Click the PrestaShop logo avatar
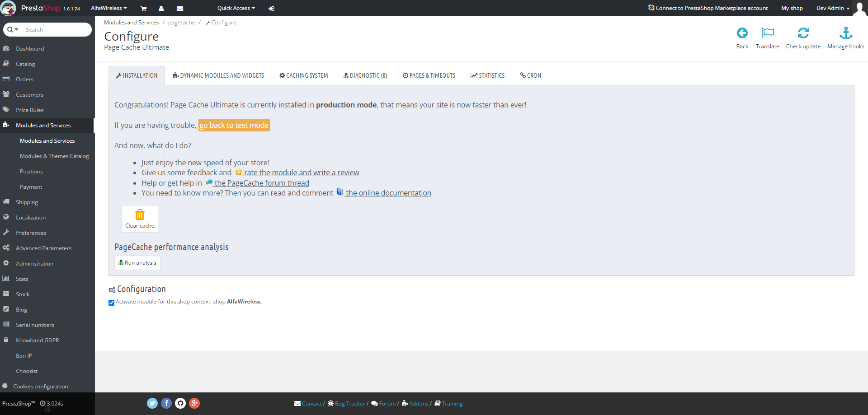868x415 pixels. point(8,8)
